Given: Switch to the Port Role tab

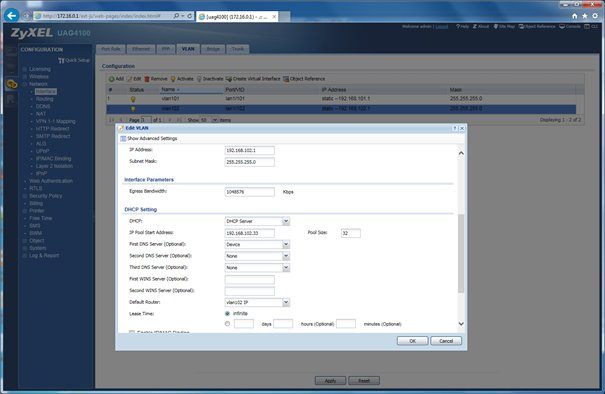Looking at the screenshot, I should [x=111, y=49].
